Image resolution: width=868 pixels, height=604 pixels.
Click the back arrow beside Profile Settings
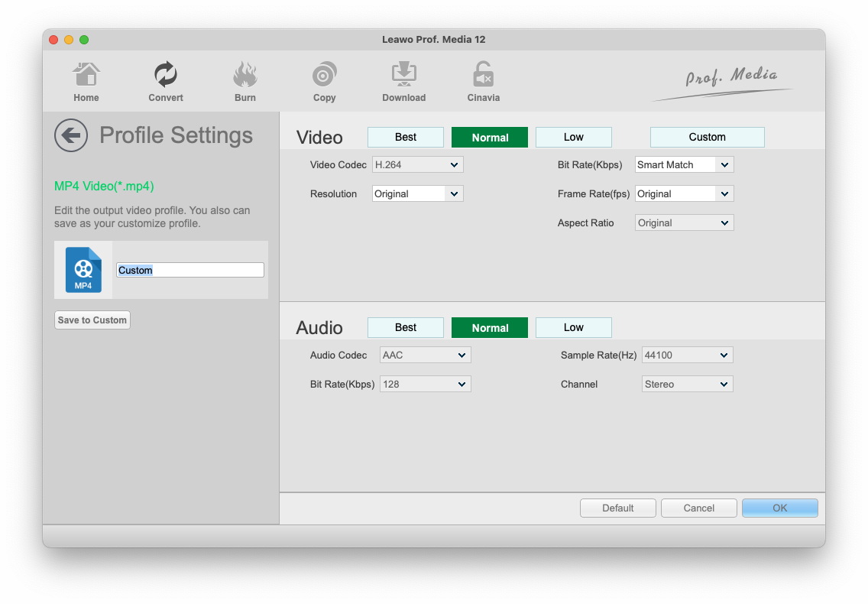(x=71, y=136)
